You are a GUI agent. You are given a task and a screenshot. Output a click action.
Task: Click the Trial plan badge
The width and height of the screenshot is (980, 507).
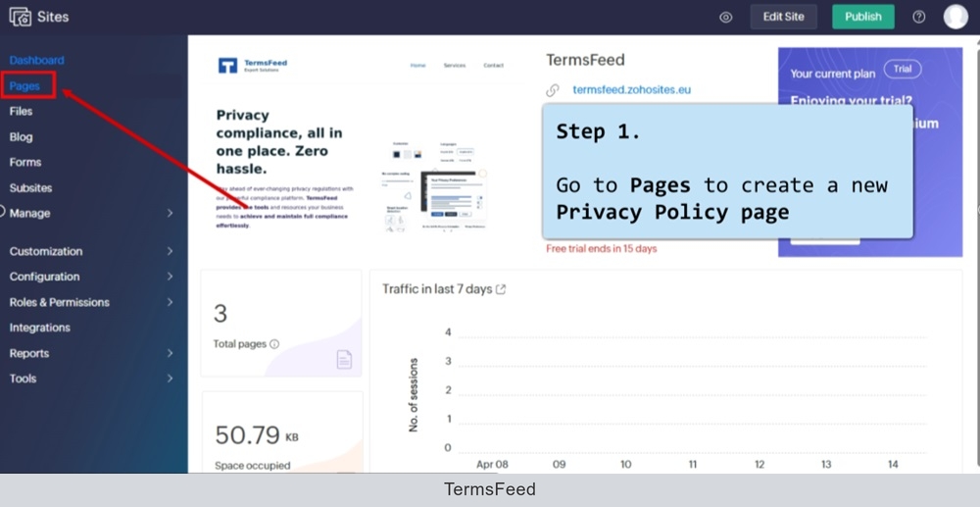[903, 70]
